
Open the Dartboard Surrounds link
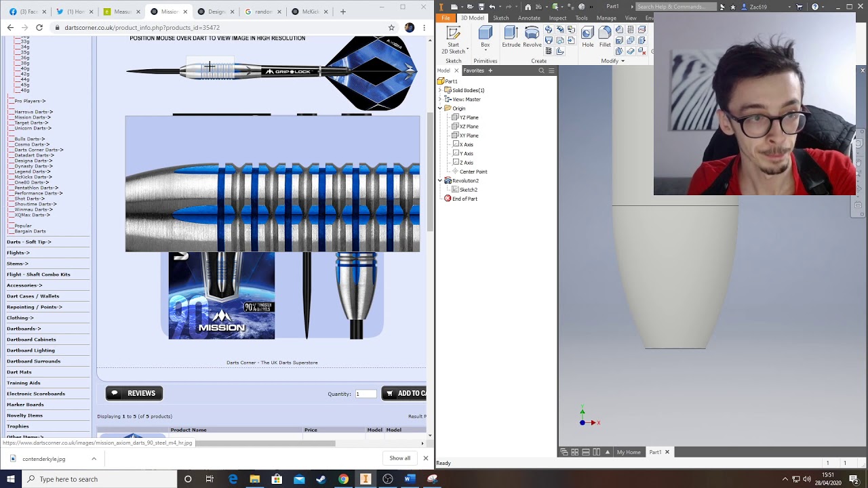[x=33, y=361]
